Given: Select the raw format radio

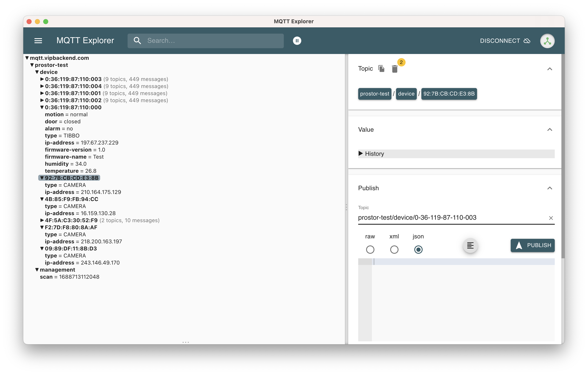Looking at the screenshot, I should click(x=370, y=249).
